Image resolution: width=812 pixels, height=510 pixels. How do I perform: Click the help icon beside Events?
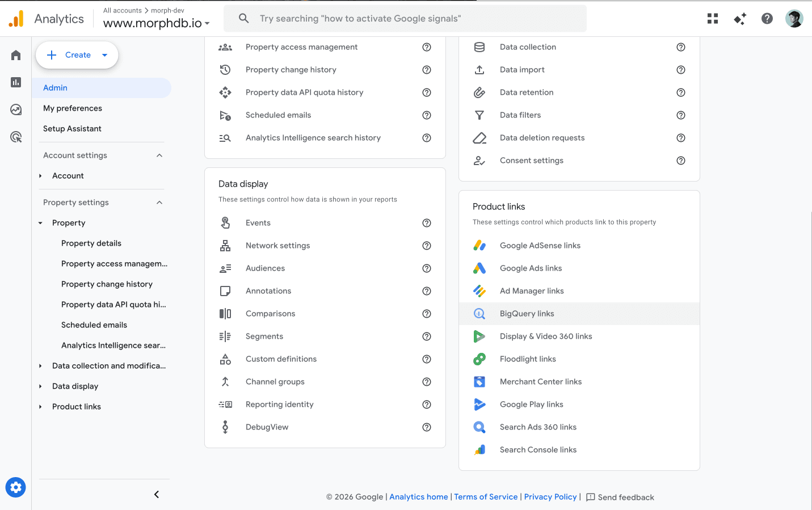427,223
